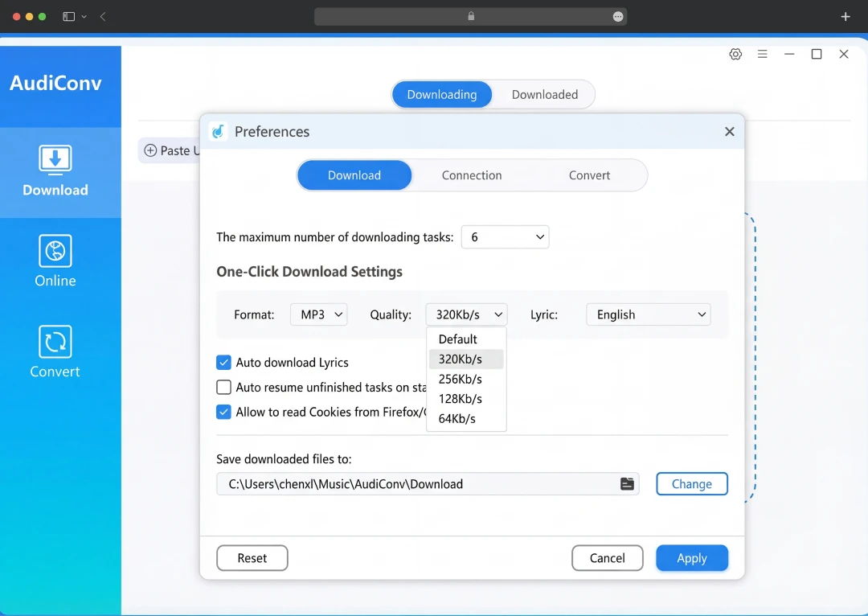Open the settings gear icon
Viewport: 868px width, 616px height.
pyautogui.click(x=735, y=54)
